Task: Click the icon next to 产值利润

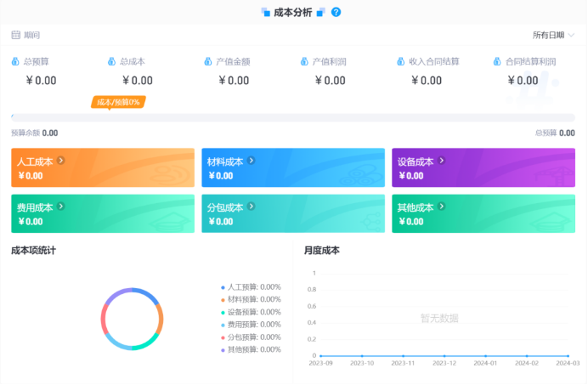Action: [x=304, y=61]
